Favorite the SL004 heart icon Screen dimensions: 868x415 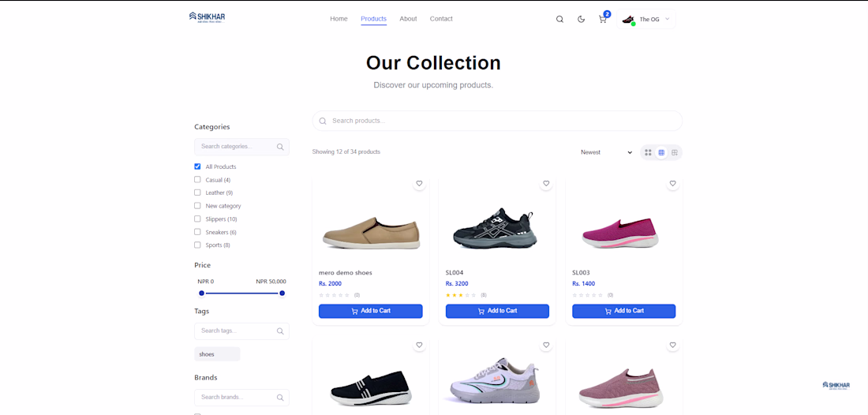[546, 184]
